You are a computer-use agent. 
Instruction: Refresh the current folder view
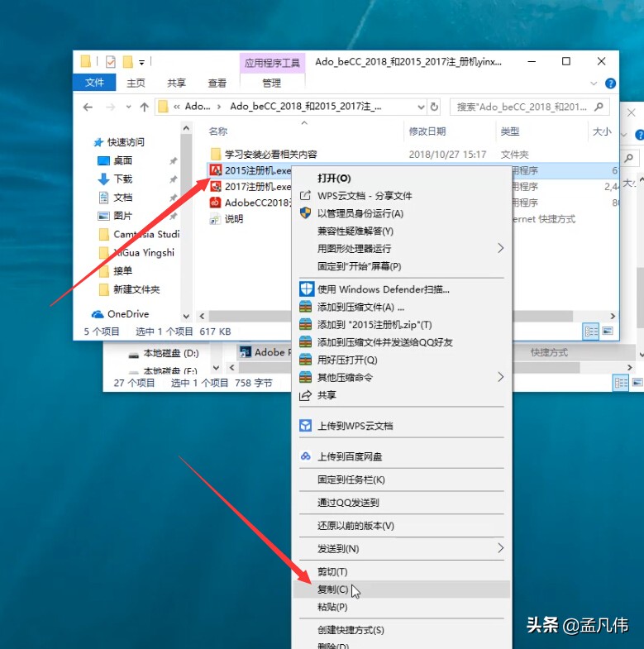pos(434,107)
